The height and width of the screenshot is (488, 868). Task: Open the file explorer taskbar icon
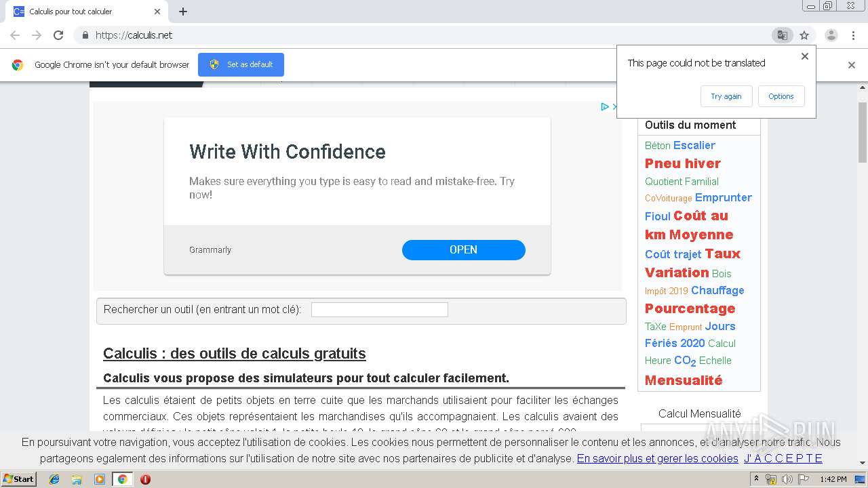(x=77, y=479)
